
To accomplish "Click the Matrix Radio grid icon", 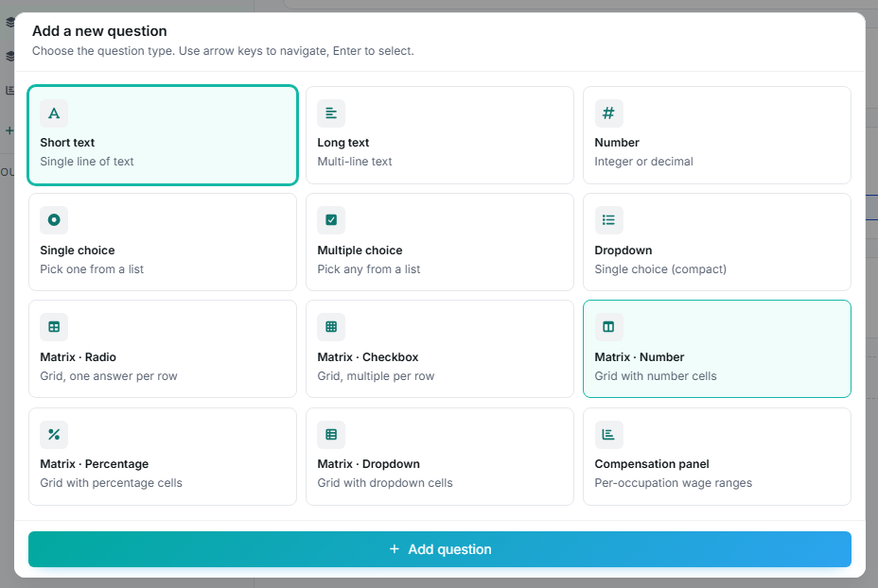I will 54,327.
